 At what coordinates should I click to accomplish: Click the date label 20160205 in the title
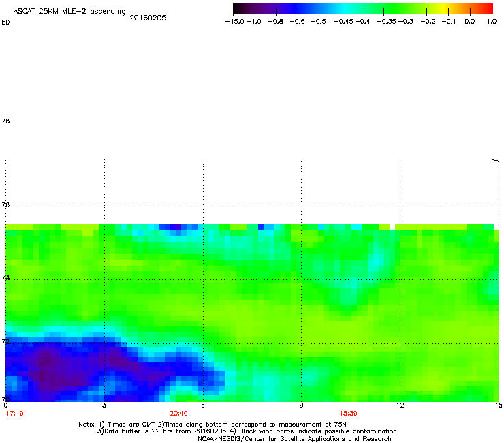click(x=148, y=18)
